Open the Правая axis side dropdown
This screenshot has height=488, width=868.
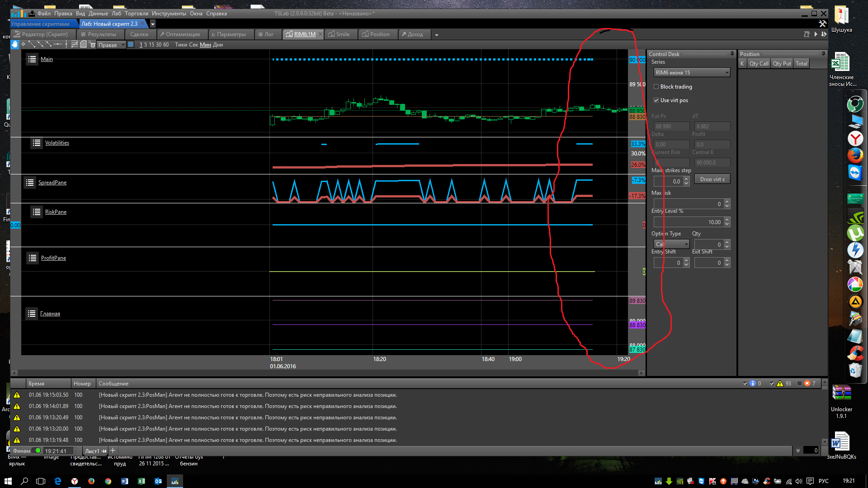pos(111,45)
